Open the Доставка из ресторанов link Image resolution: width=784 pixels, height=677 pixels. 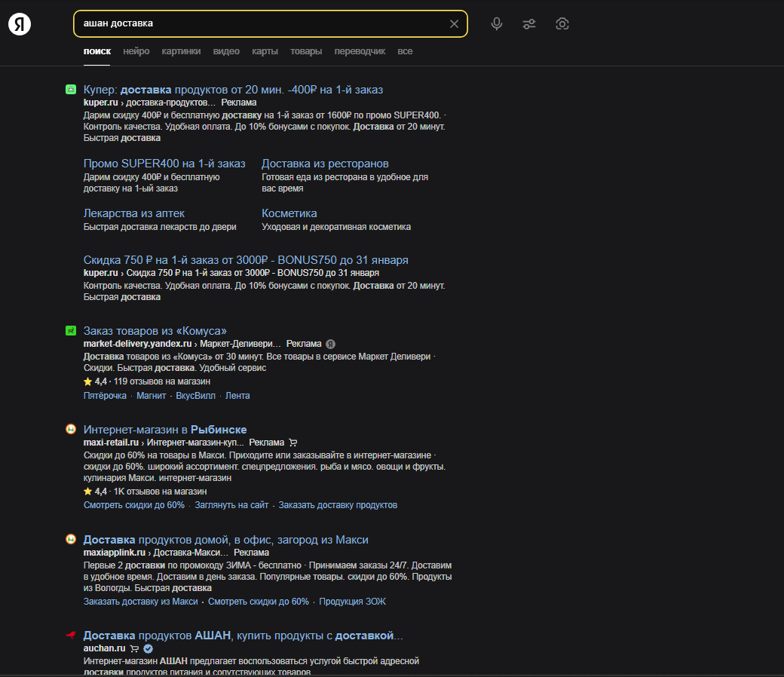pos(325,164)
